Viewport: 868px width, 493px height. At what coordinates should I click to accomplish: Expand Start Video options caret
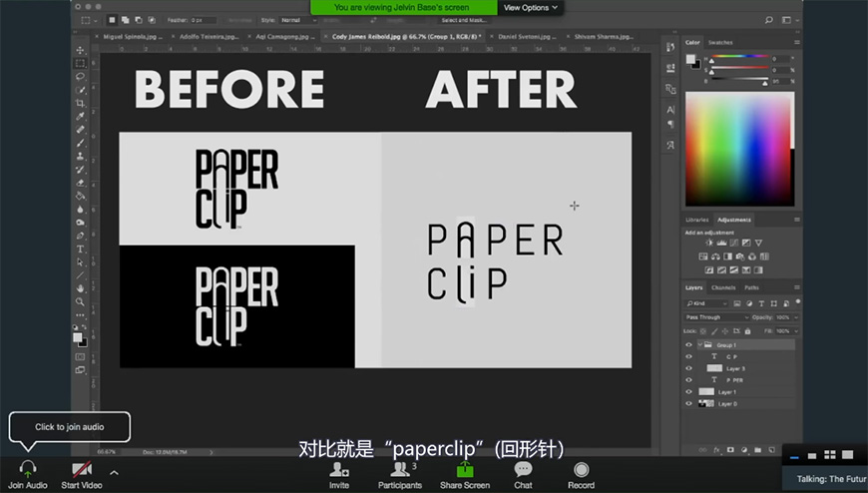[x=114, y=472]
